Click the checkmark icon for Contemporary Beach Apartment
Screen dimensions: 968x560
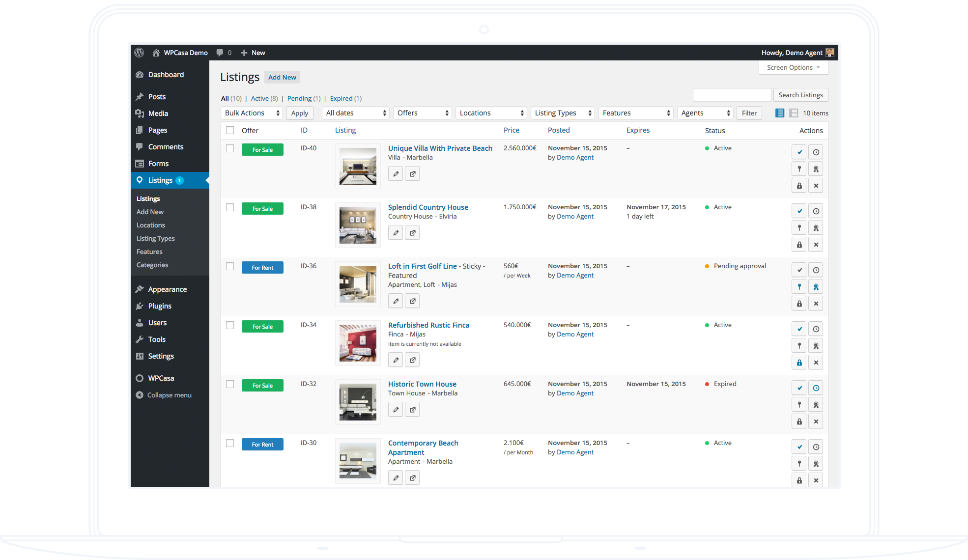(x=799, y=447)
